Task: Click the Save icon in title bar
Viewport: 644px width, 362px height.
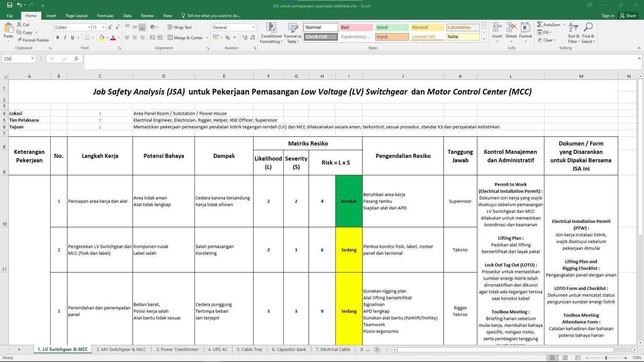Action: tap(9, 5)
